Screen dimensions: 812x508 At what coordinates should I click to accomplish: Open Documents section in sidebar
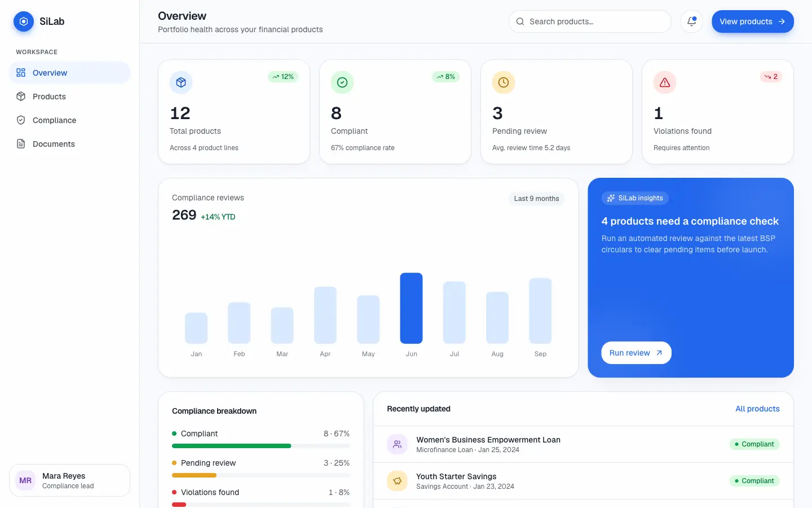[x=70, y=144]
